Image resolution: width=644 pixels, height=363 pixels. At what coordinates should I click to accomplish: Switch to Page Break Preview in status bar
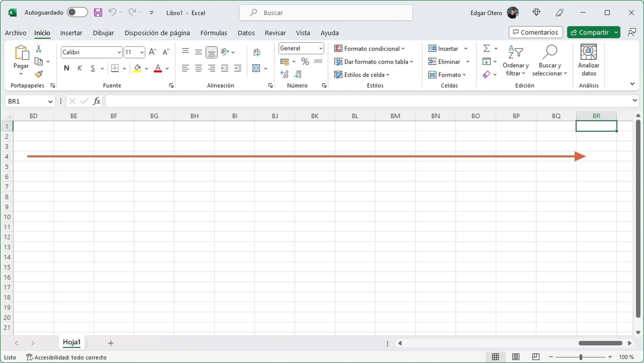coord(536,357)
